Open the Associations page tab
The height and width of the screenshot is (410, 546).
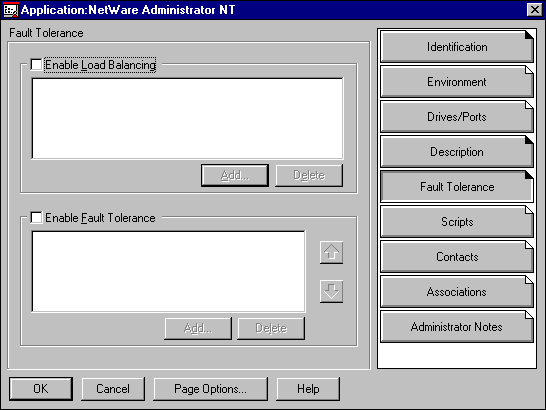tap(457, 292)
